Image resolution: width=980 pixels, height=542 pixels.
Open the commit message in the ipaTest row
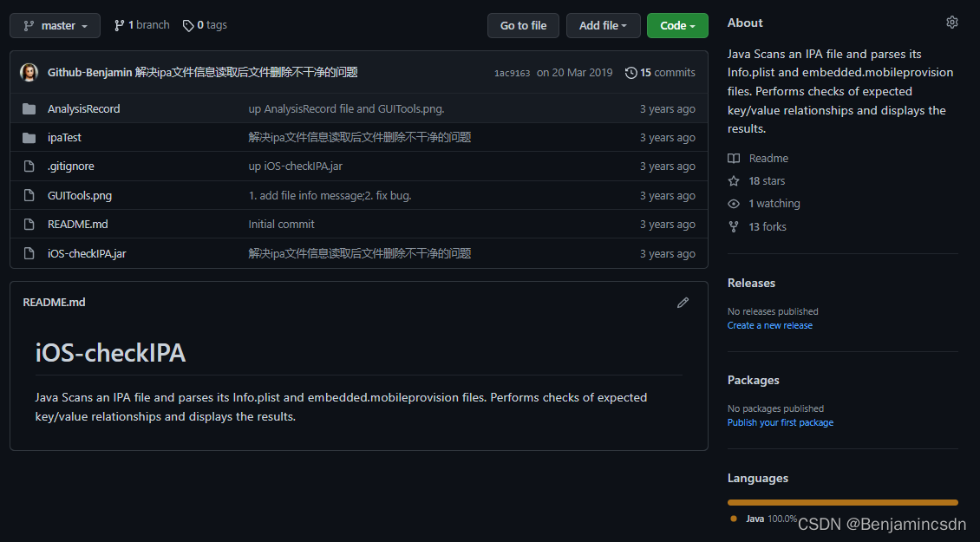[x=359, y=138]
